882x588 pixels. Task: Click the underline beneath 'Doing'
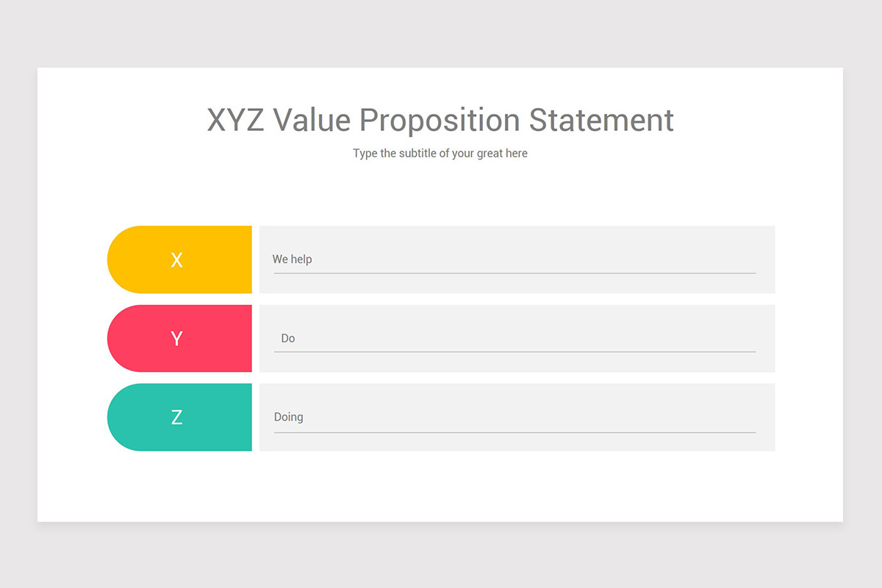click(514, 432)
